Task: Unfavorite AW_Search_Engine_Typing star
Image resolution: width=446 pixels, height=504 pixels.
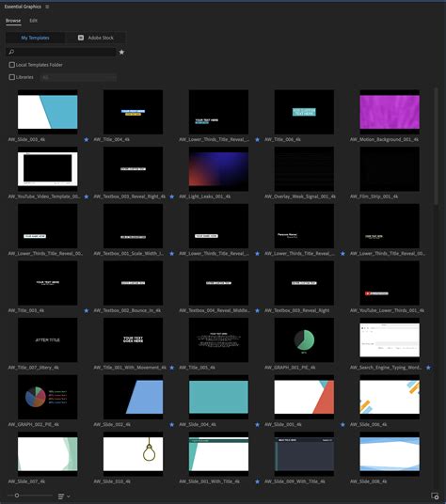Action: pos(428,368)
